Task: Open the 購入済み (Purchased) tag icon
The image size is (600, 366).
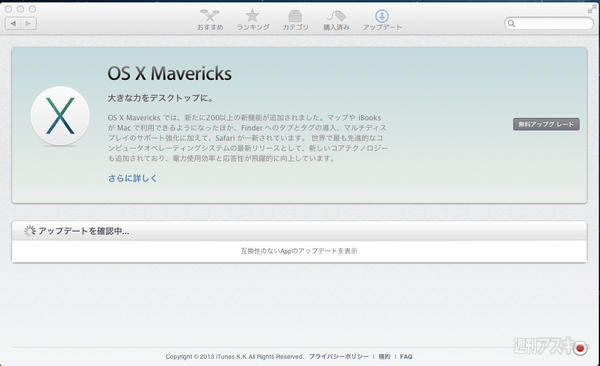Action: click(336, 20)
